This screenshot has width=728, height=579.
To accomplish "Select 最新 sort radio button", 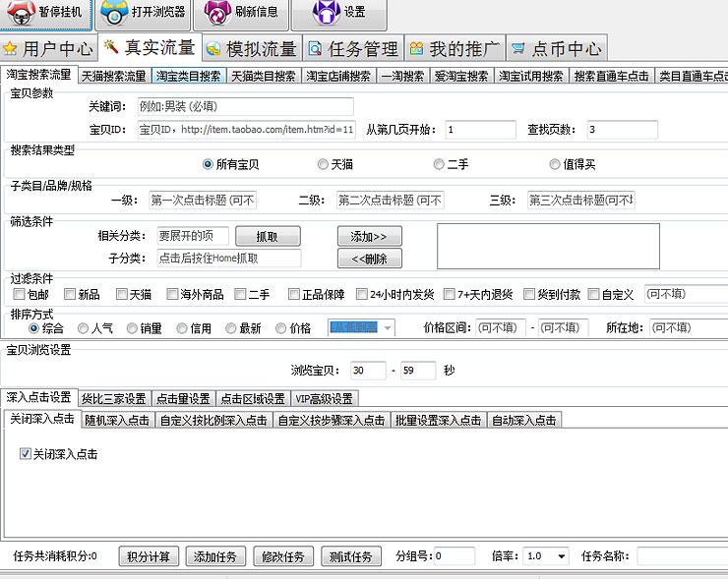I will (231, 328).
